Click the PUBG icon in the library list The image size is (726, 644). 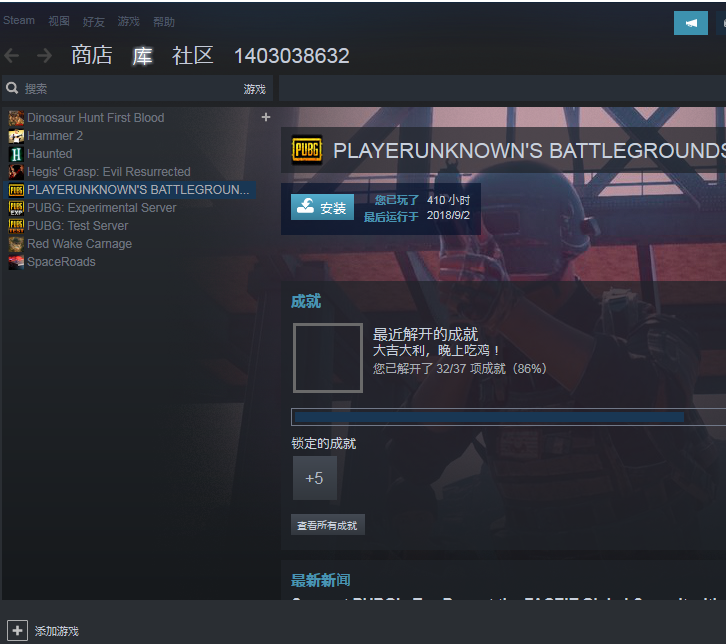(16, 190)
